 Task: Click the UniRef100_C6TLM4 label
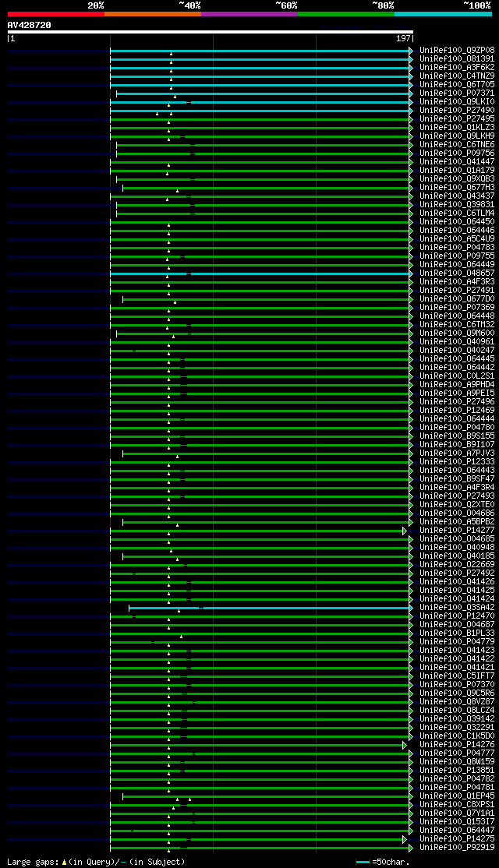pyautogui.click(x=457, y=213)
